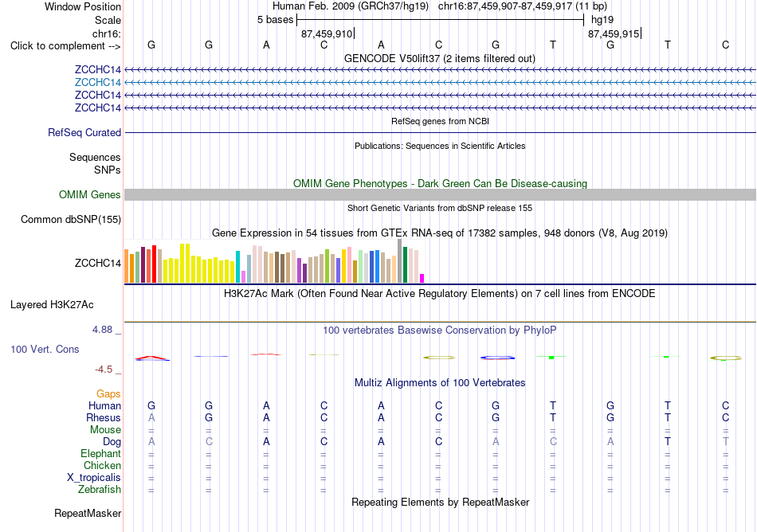Screen dimensions: 757x532
Task: Open 'Repeating Elements by RepeatMasker' track title
Action: tap(440, 502)
